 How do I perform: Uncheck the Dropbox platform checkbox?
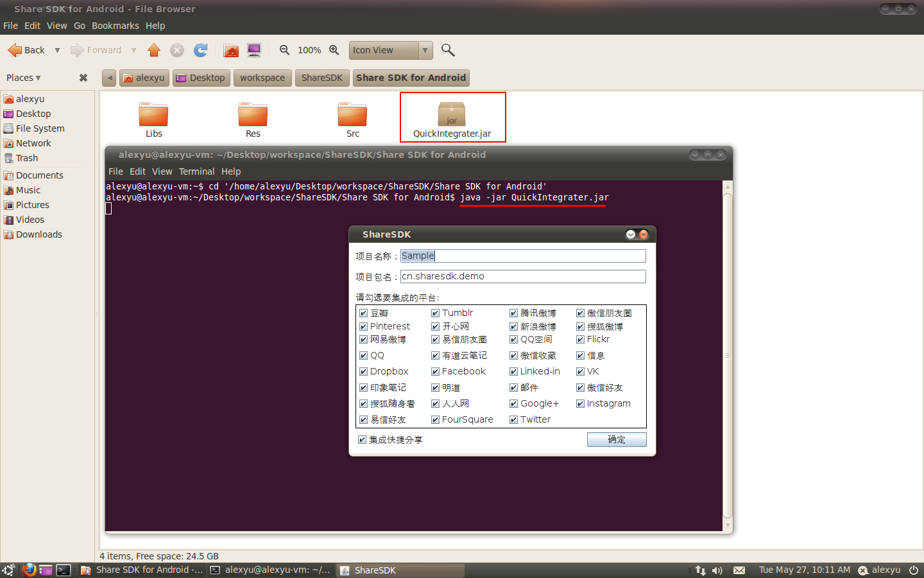[x=364, y=371]
